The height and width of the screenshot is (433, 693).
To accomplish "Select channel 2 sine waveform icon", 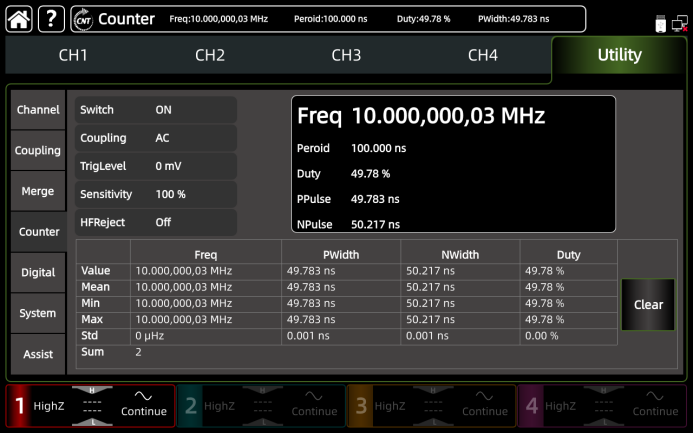I will coord(314,396).
